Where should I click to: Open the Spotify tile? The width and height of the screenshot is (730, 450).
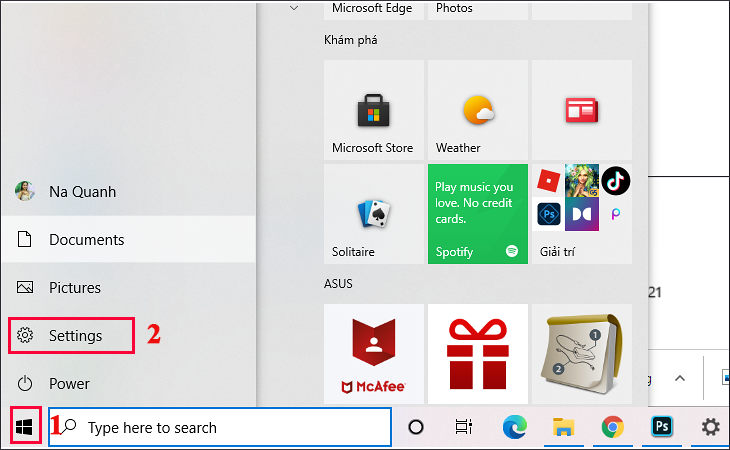pyautogui.click(x=478, y=214)
